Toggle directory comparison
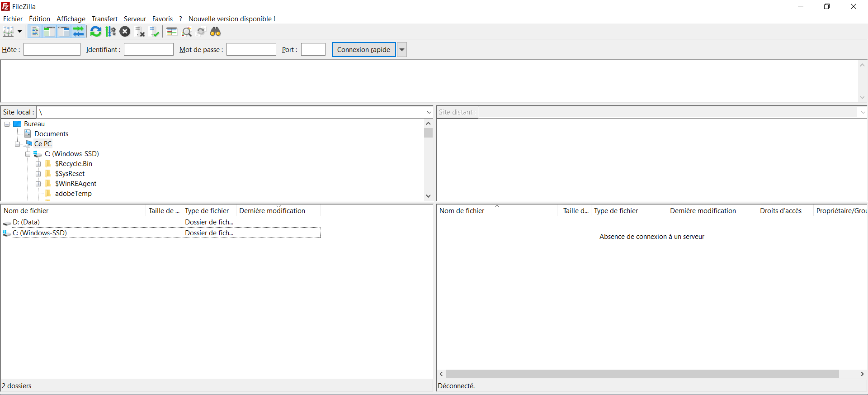 coord(187,32)
